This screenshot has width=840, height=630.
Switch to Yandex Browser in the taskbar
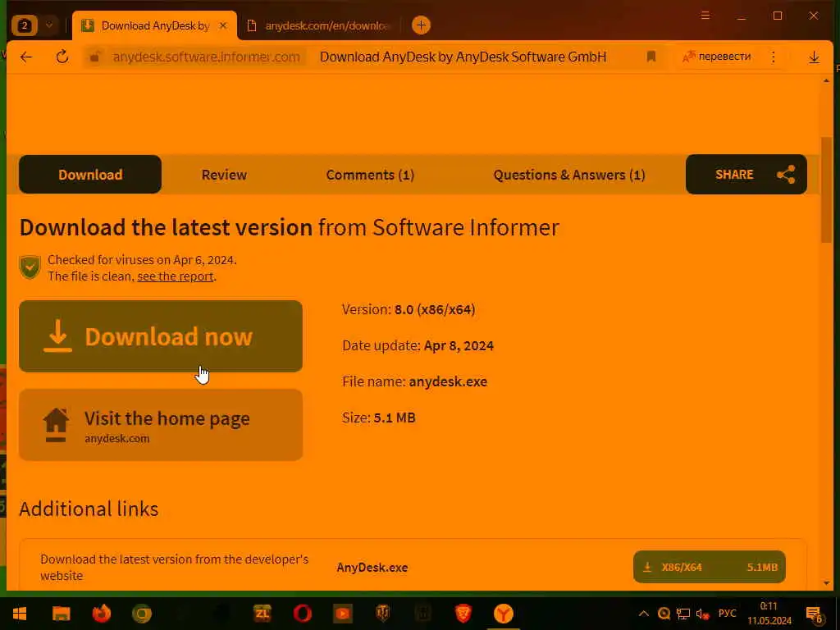(503, 614)
